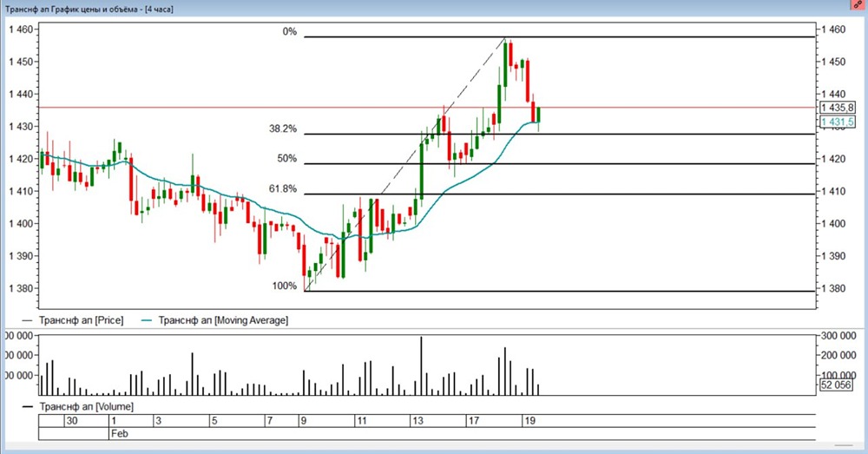The image size is (868, 454).
Task: Click date label 3 on time axis
Action: click(158, 421)
